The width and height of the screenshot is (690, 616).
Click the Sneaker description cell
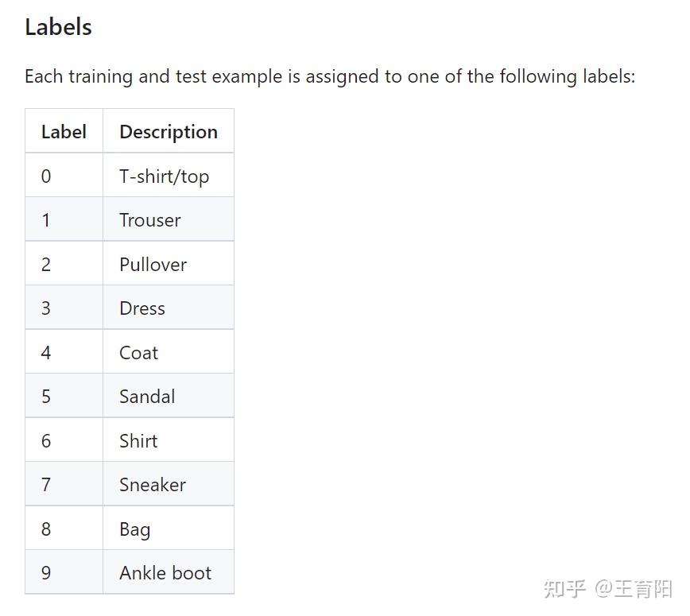pos(153,485)
